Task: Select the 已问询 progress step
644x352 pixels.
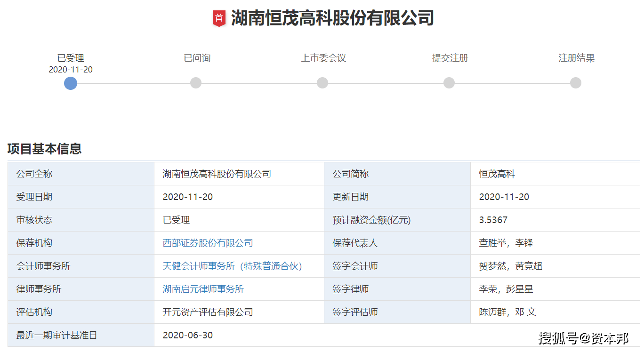Action: coord(196,58)
